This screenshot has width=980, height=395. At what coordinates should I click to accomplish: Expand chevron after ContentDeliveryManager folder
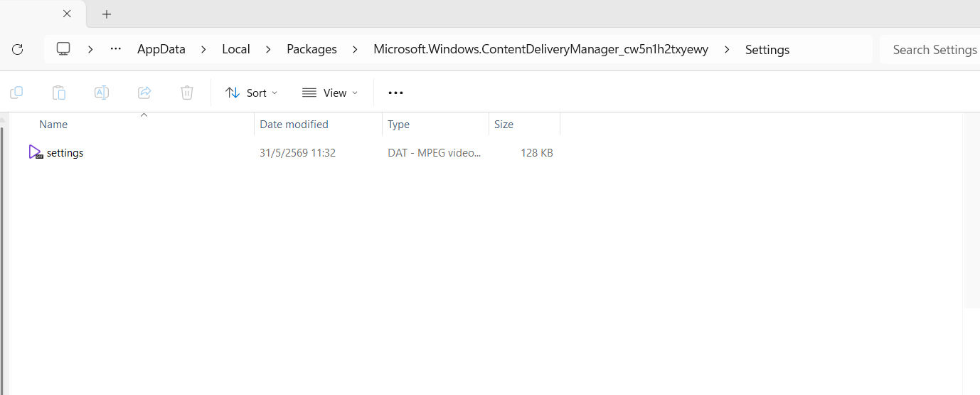point(726,49)
